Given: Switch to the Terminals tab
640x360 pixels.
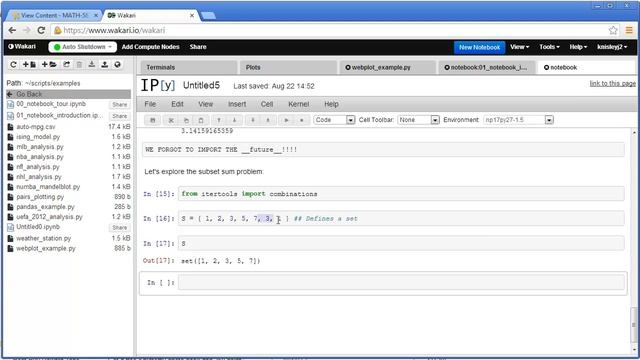Looking at the screenshot, I should [189, 67].
